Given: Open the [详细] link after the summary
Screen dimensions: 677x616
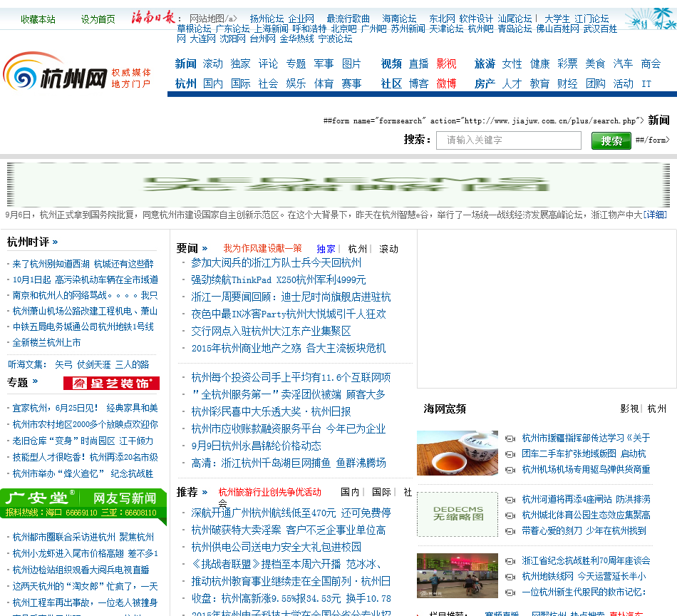Looking at the screenshot, I should (655, 215).
